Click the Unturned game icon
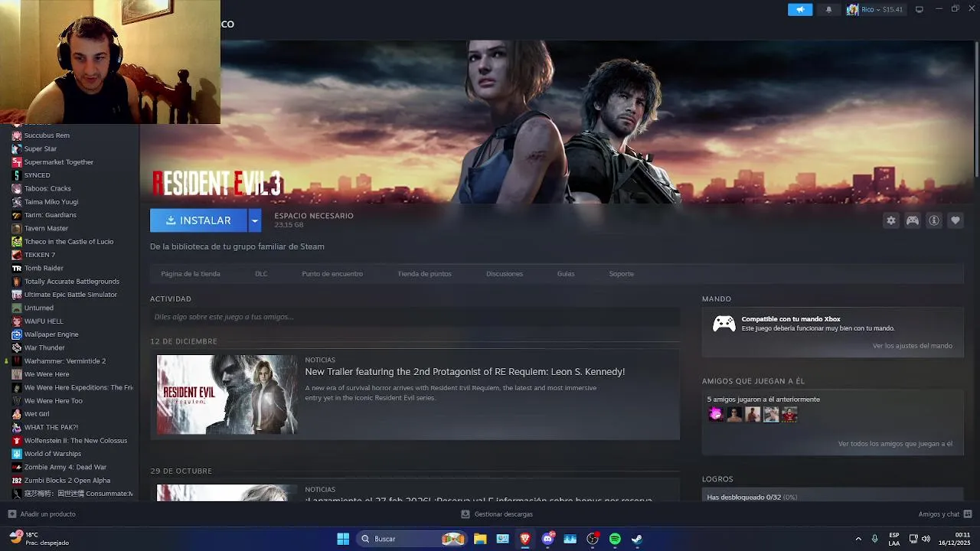 coord(17,308)
